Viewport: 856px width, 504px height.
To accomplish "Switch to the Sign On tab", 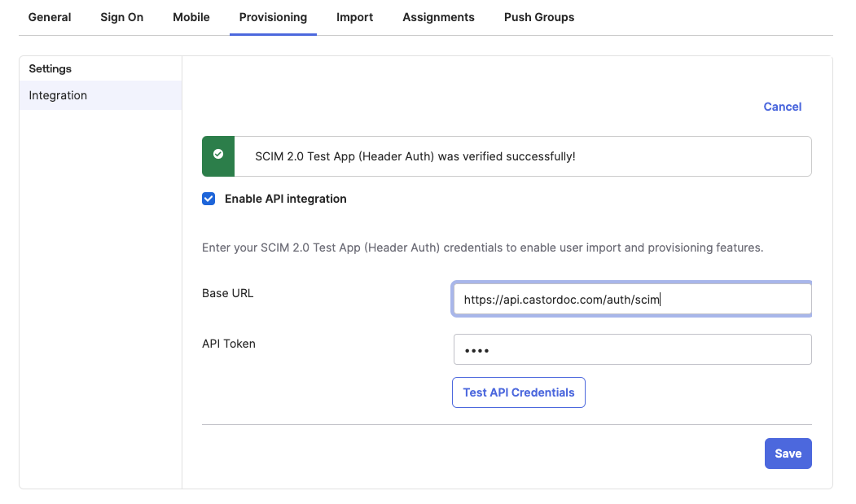I will pos(121,17).
